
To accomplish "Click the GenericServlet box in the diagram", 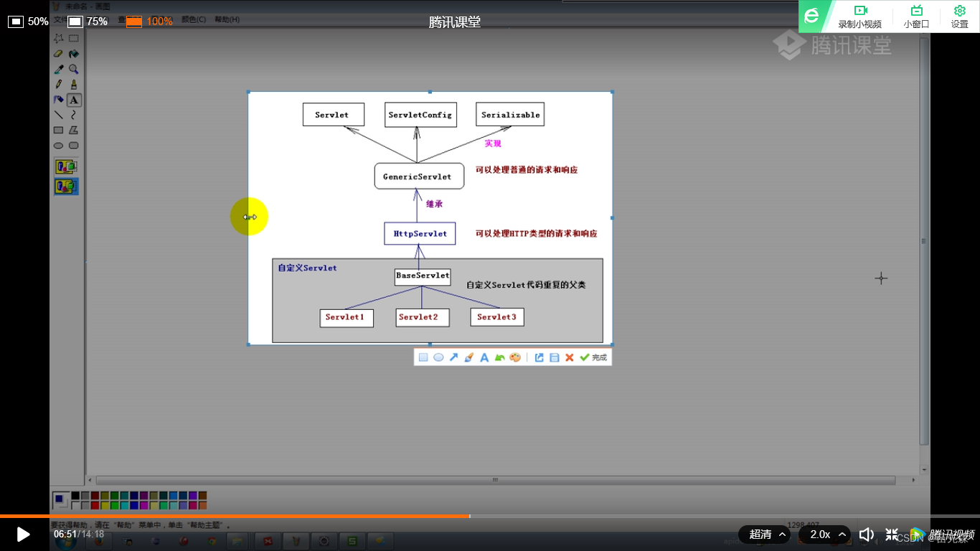I will [419, 176].
